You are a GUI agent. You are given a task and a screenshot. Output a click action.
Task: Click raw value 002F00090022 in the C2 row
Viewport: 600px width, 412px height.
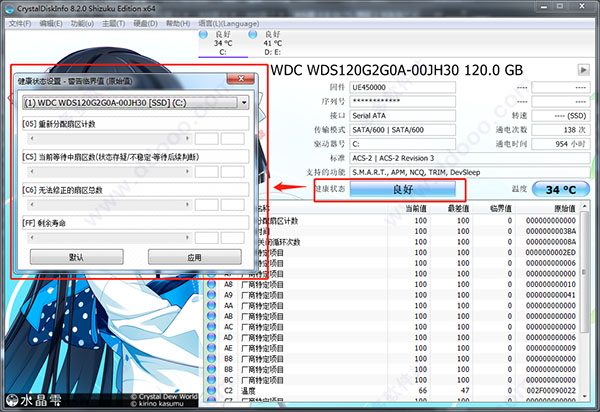550,391
